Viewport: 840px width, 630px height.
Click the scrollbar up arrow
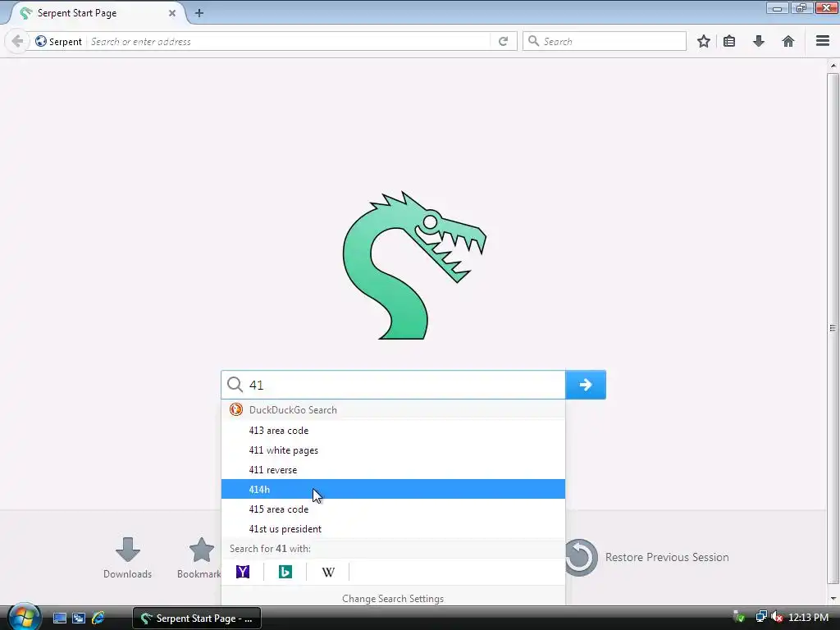click(x=833, y=66)
